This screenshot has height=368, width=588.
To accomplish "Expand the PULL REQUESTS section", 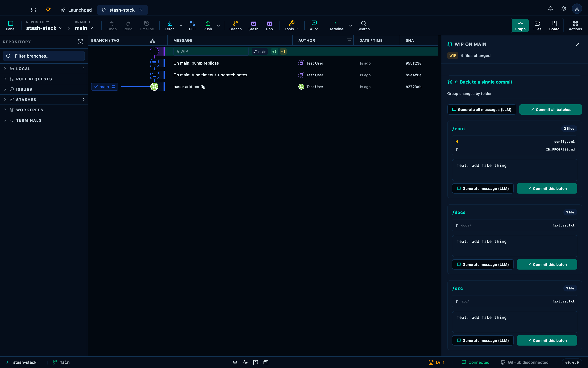I will click(x=44, y=79).
